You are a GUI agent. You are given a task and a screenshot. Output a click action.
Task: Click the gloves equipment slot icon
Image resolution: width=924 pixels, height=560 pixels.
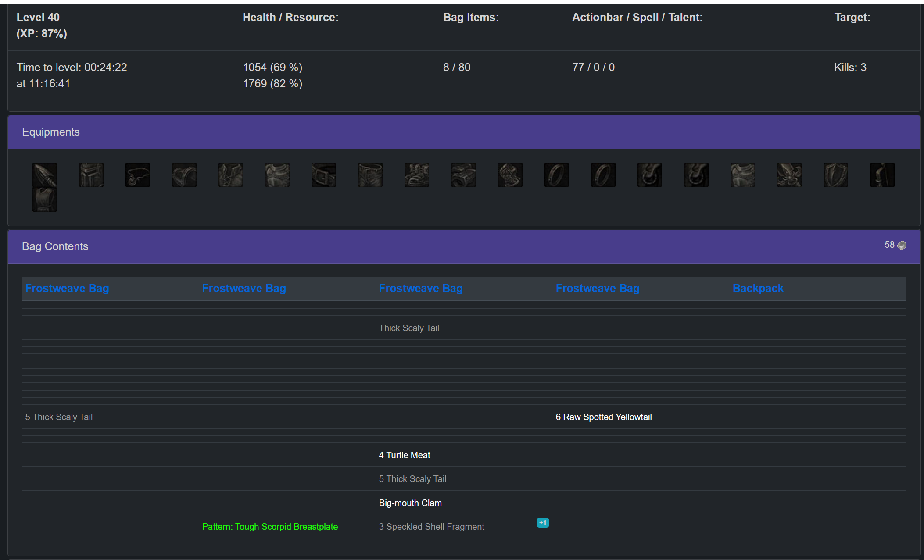(x=509, y=175)
